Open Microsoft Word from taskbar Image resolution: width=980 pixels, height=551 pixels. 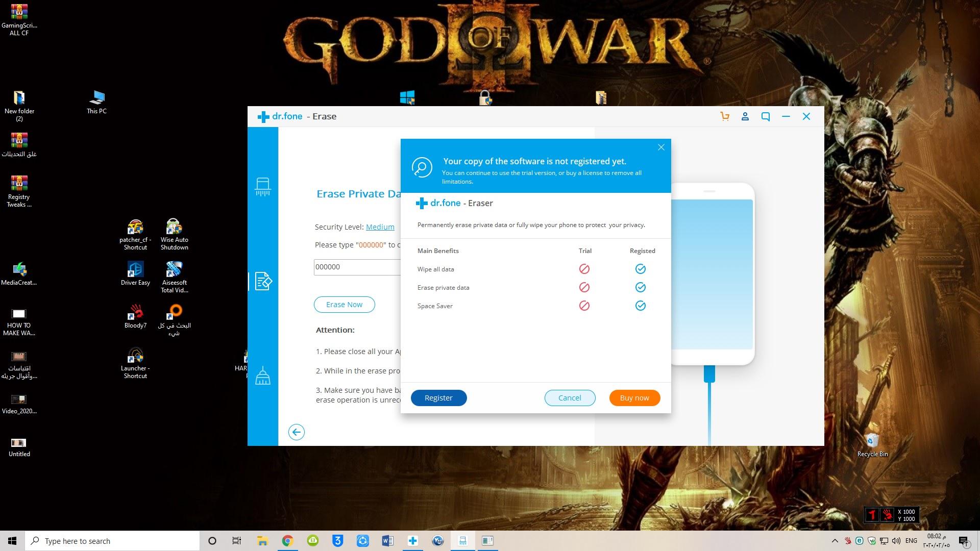[x=387, y=541]
